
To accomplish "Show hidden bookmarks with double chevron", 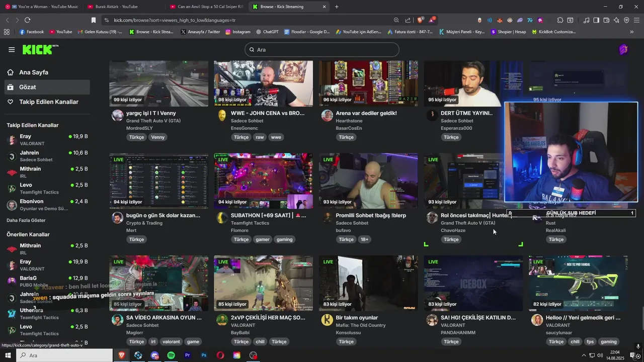I will click(x=632, y=32).
